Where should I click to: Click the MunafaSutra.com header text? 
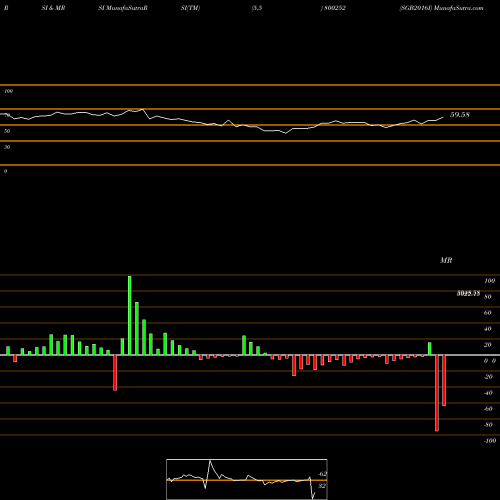(459, 8)
